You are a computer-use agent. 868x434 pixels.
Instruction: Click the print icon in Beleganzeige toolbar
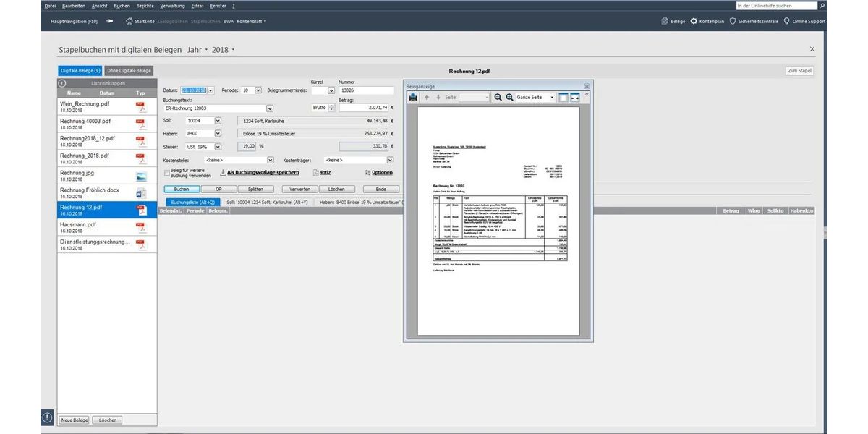click(x=413, y=97)
